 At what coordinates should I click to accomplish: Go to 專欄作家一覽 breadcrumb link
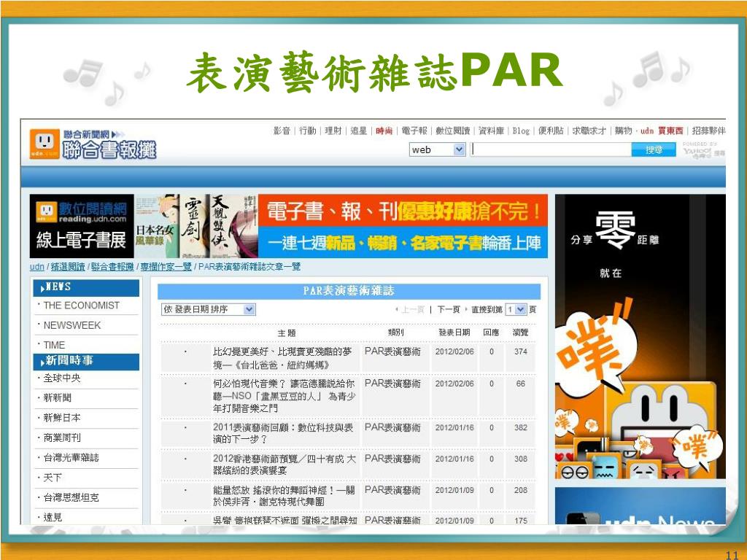[166, 267]
